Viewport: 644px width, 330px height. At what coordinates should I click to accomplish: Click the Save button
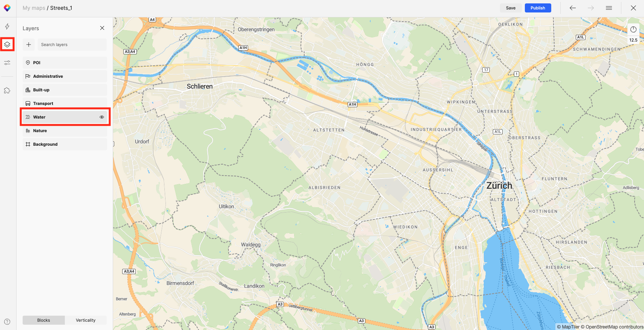click(511, 8)
